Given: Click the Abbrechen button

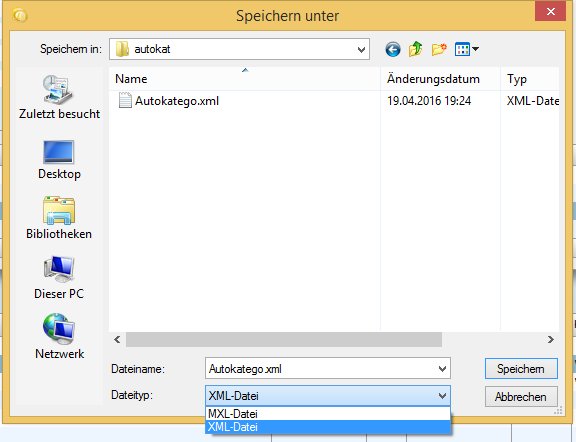Looking at the screenshot, I should [521, 396].
